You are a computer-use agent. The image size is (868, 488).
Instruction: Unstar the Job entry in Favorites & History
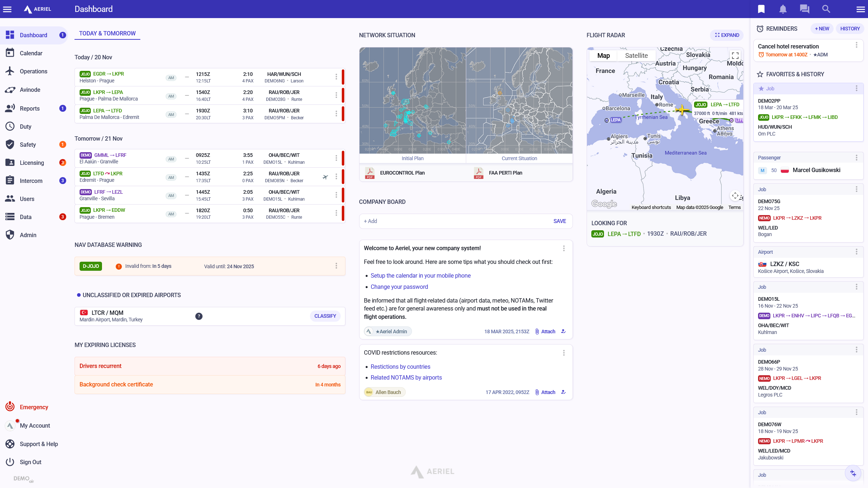[761, 88]
